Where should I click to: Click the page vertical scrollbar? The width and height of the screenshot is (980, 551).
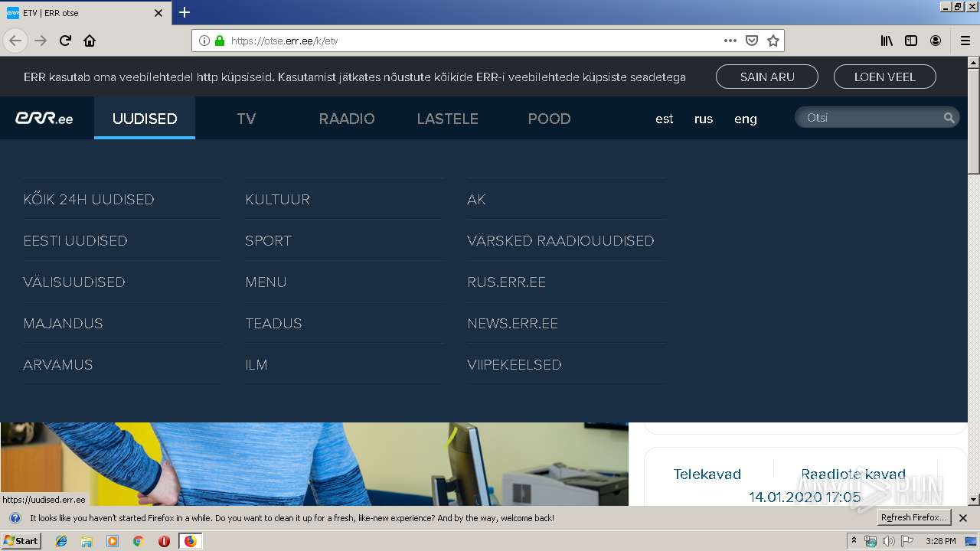(974, 281)
